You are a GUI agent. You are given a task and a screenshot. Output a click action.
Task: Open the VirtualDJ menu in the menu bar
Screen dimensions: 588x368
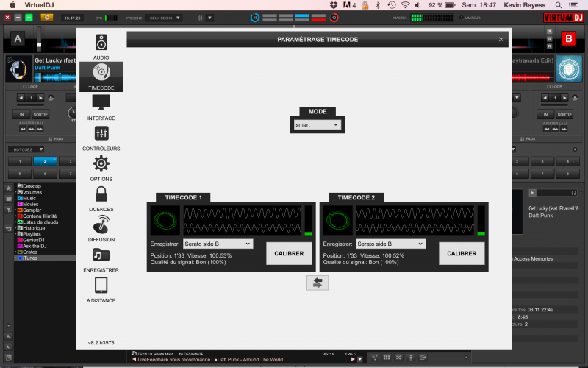tap(39, 5)
